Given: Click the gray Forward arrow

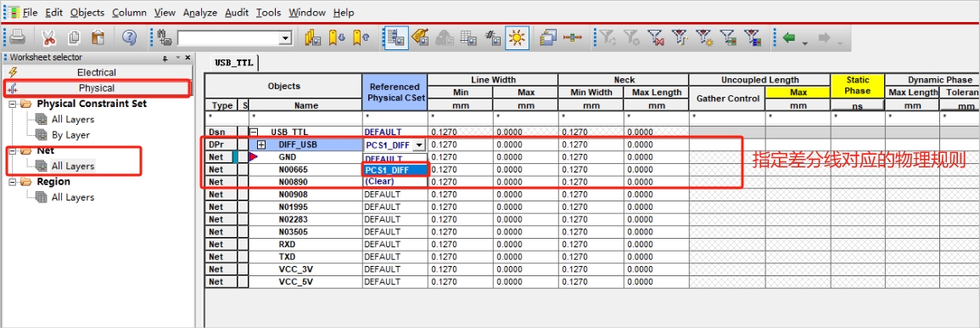Looking at the screenshot, I should [x=825, y=37].
